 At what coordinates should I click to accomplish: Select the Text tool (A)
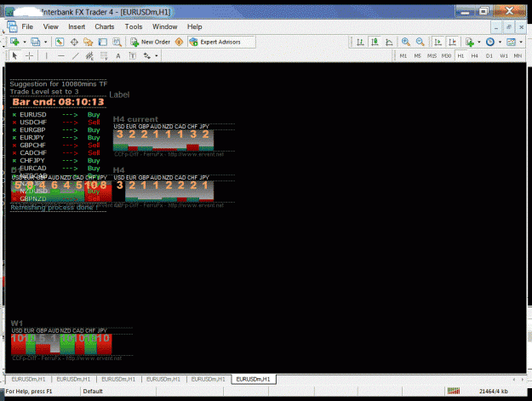pos(118,56)
